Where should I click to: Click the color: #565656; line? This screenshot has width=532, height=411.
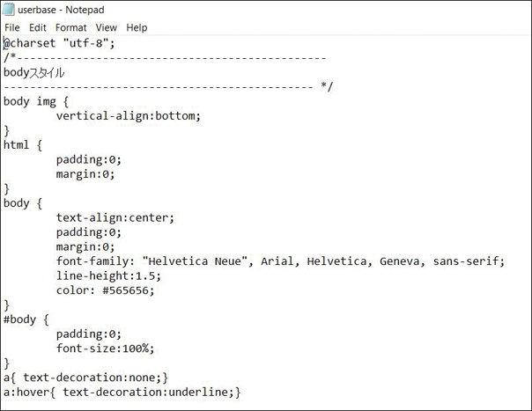click(x=105, y=290)
